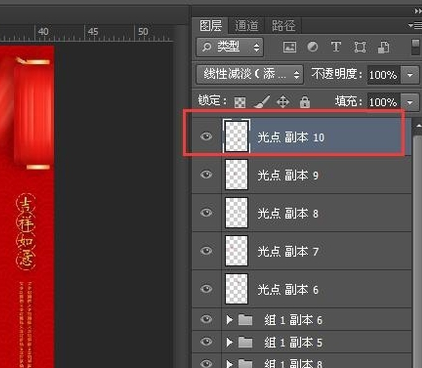Switch to the 路径 tab
Image resolution: width=422 pixels, height=368 pixels.
283,26
